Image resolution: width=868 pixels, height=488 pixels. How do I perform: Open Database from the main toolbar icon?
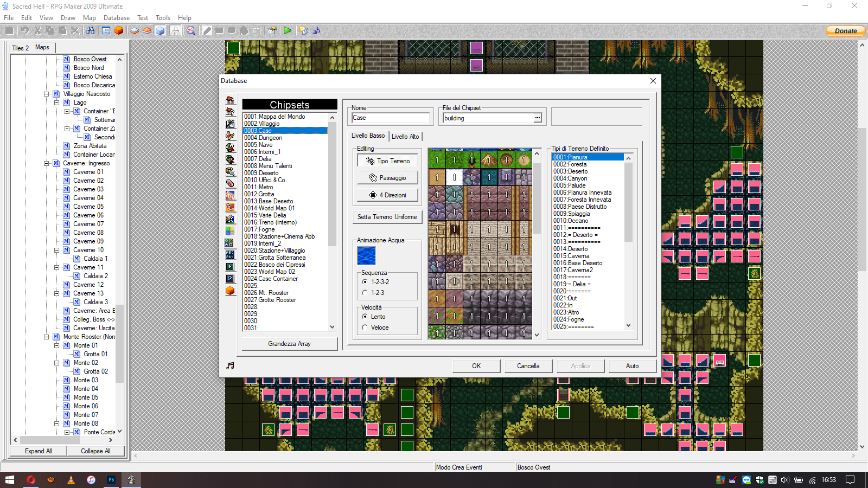coord(106,30)
